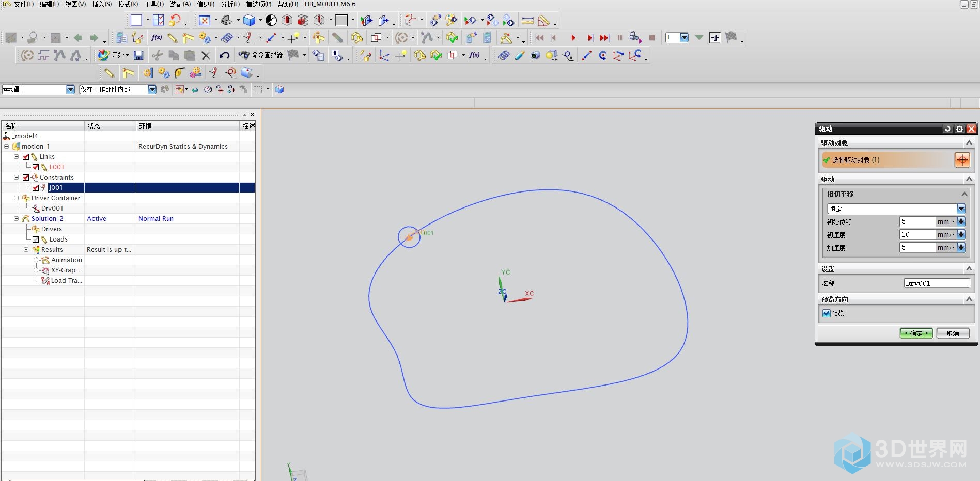
Task: Click the rectangle selection marquee icon
Action: tap(258, 89)
